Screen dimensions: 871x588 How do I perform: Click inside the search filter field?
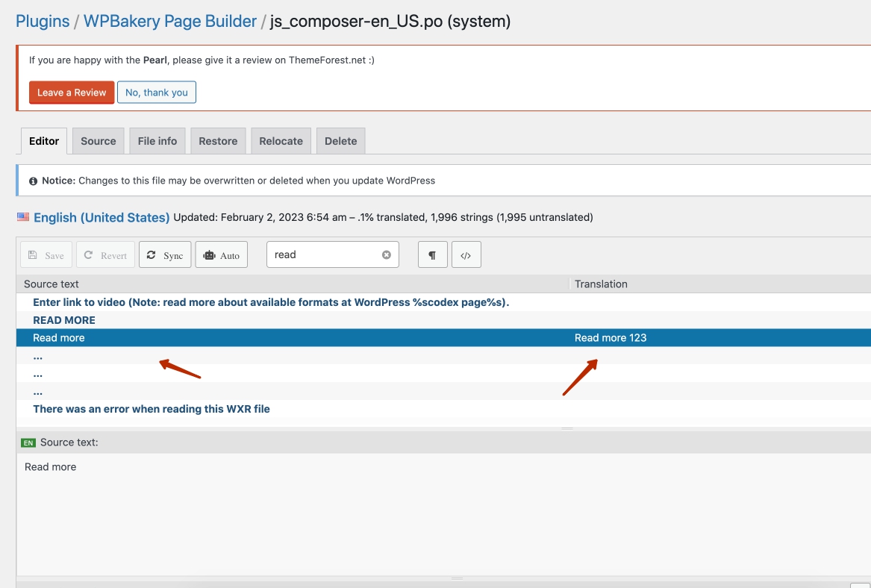point(325,255)
